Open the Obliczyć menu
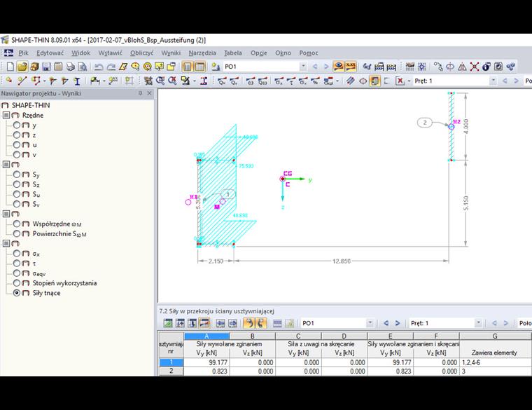Screen dimensions: 532x410 142,53
